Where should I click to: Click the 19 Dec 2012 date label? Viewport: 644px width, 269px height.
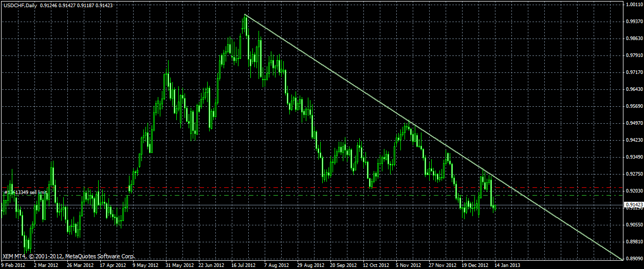tap(476, 265)
